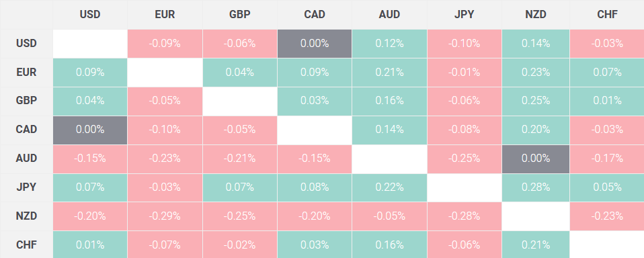The image size is (644, 258).
Task: Select the EUR column header
Action: pyautogui.click(x=165, y=14)
